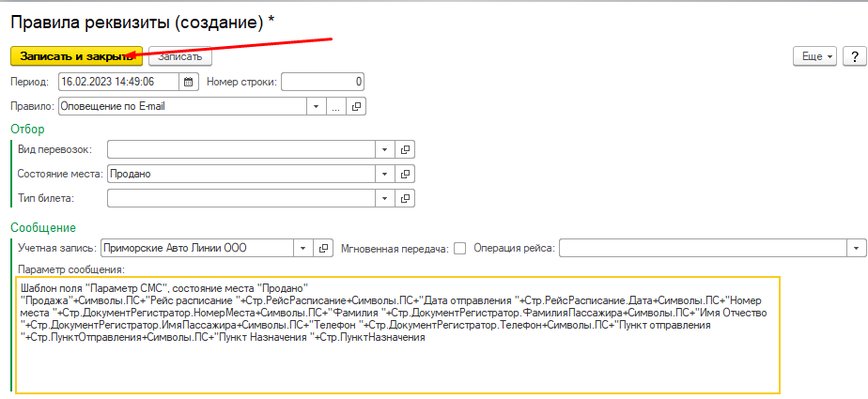Open the Вид перевозок item form icon
Screen dimensions: 868x399
click(405, 149)
